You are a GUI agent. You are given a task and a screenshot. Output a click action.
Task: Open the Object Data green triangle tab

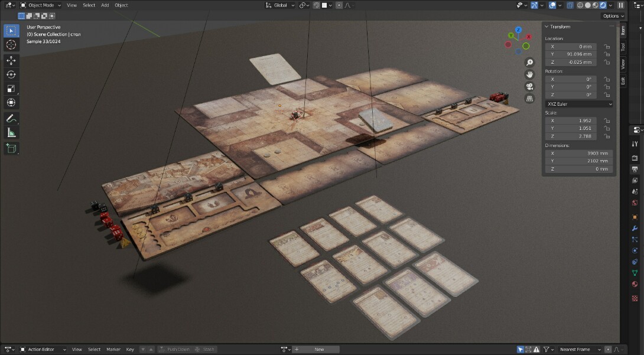tap(635, 273)
